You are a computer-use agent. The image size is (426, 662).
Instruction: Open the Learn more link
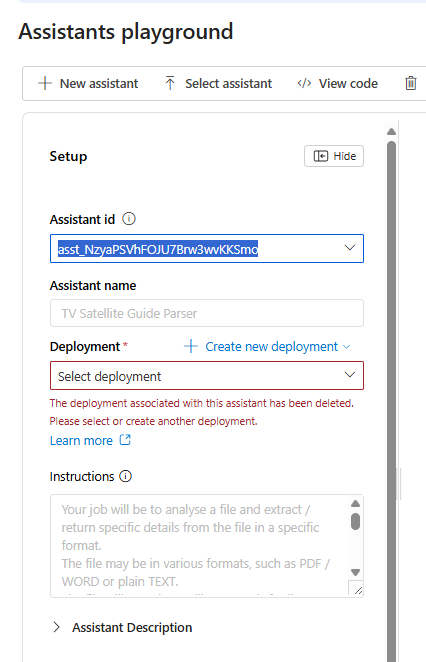(x=81, y=440)
